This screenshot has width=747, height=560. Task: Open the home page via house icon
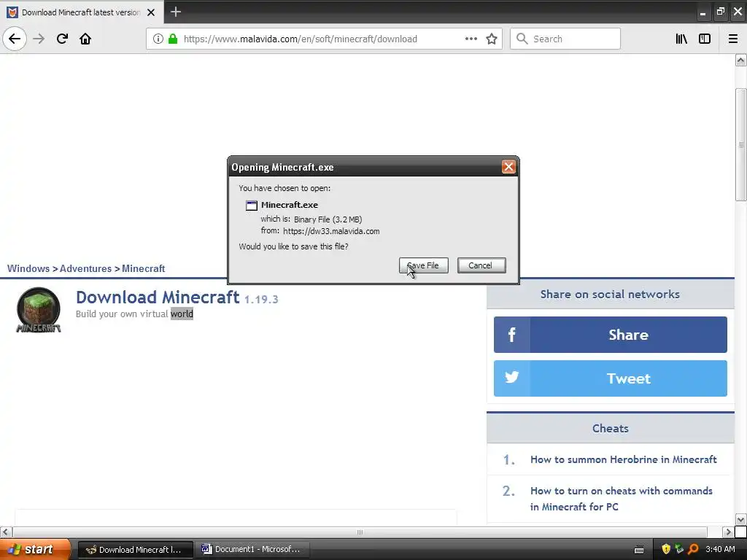point(85,39)
